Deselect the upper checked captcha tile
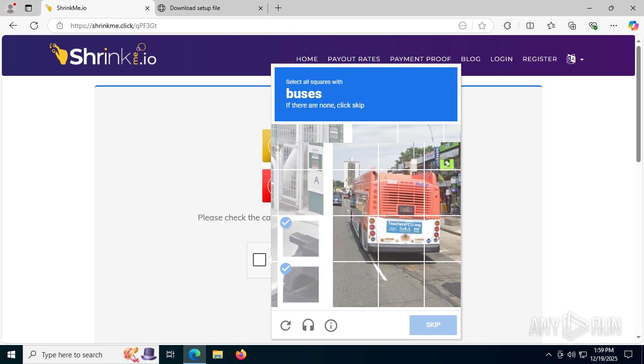 pyautogui.click(x=301, y=238)
